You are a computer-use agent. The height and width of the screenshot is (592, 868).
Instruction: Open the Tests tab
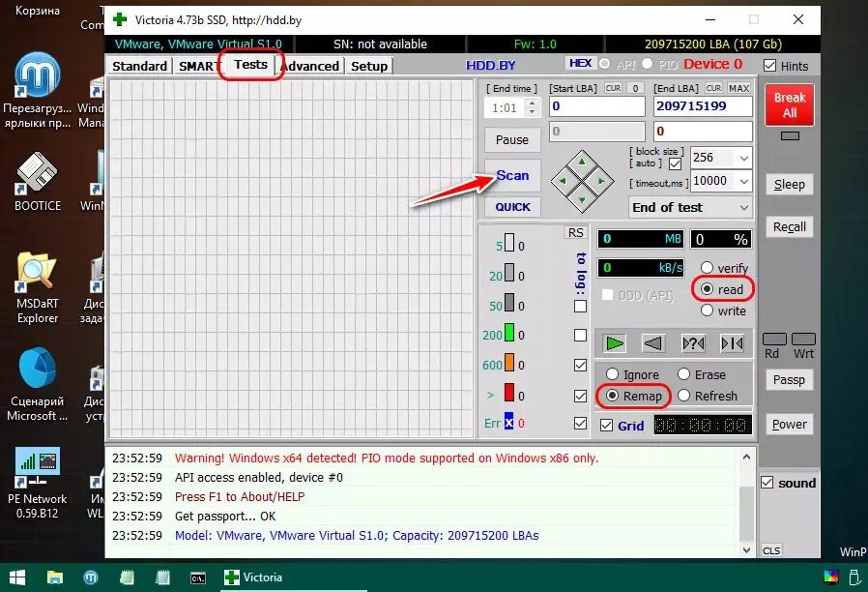[x=250, y=64]
